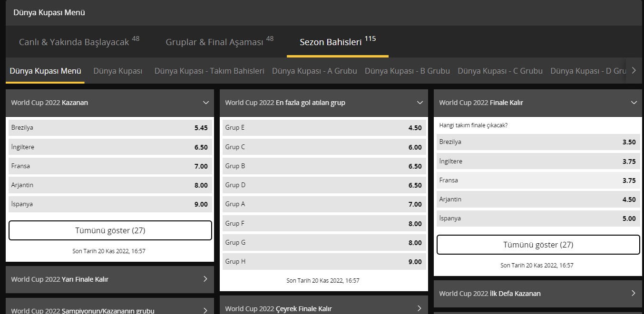Go to Dünya Kupası - A Grubu tab
Image resolution: width=644 pixels, height=314 pixels.
[314, 71]
